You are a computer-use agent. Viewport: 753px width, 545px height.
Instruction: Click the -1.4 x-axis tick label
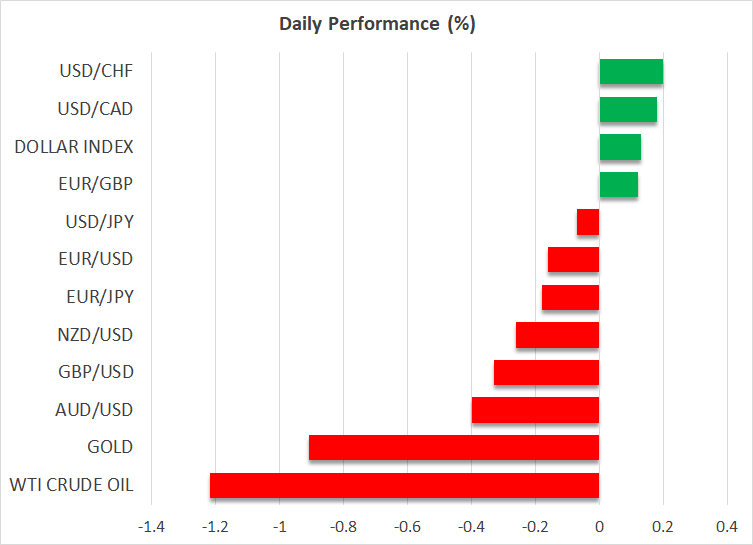150,526
